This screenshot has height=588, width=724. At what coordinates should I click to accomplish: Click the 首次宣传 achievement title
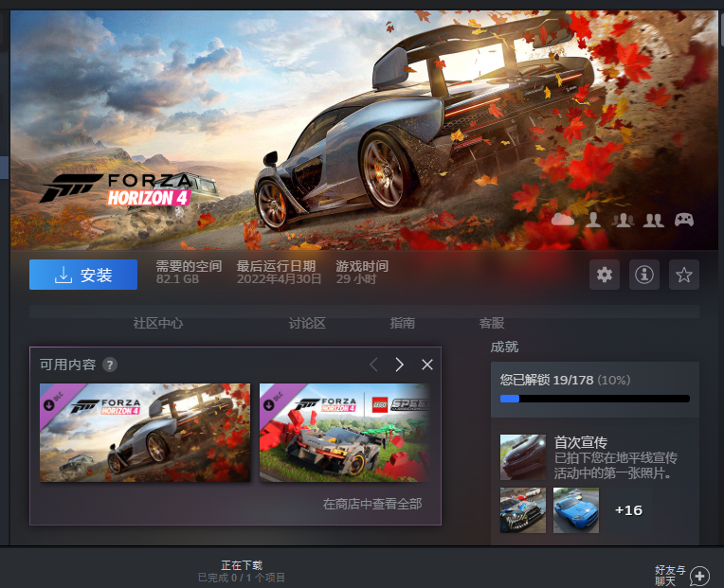click(580, 442)
